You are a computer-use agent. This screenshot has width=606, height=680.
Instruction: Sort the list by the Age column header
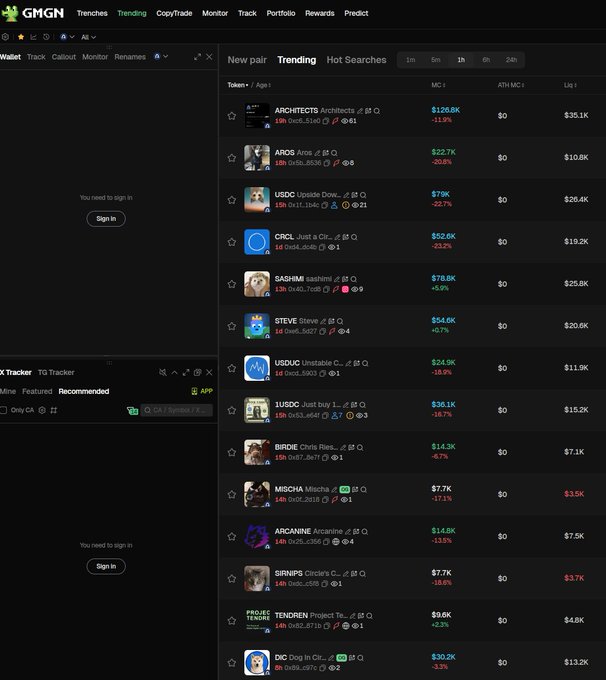pos(263,85)
